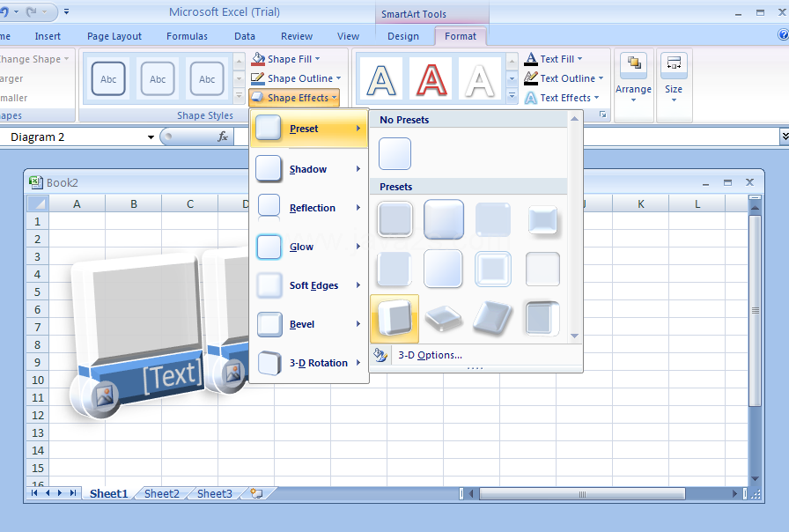The image size is (789, 532).
Task: Click the Insert Worksheet tab icon
Action: click(x=256, y=493)
